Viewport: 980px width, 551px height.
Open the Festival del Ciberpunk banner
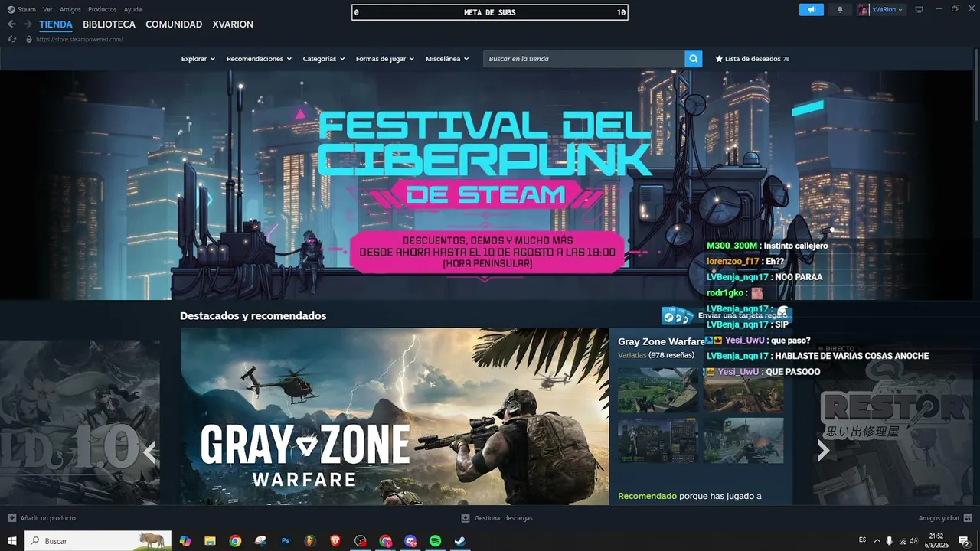point(488,185)
